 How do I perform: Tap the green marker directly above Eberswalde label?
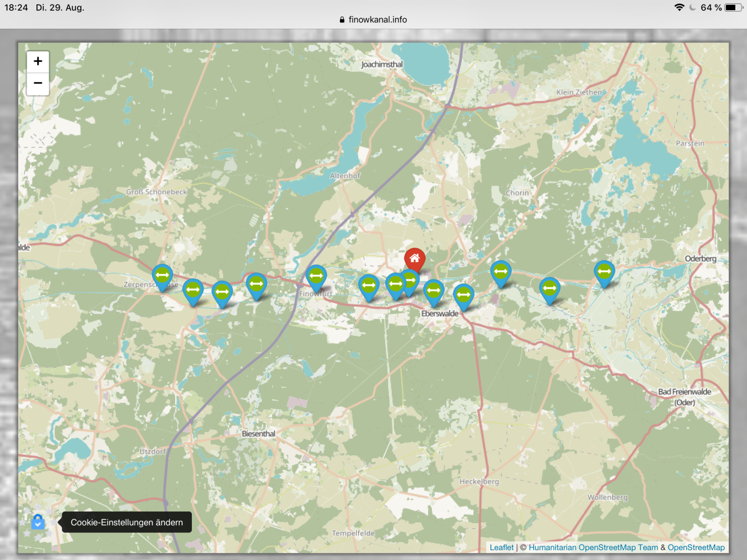point(434,291)
